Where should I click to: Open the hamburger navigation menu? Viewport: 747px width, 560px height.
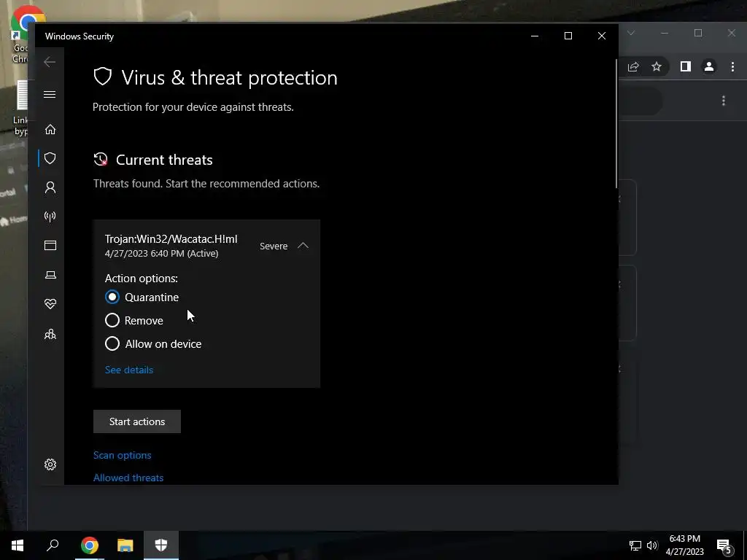tap(50, 94)
